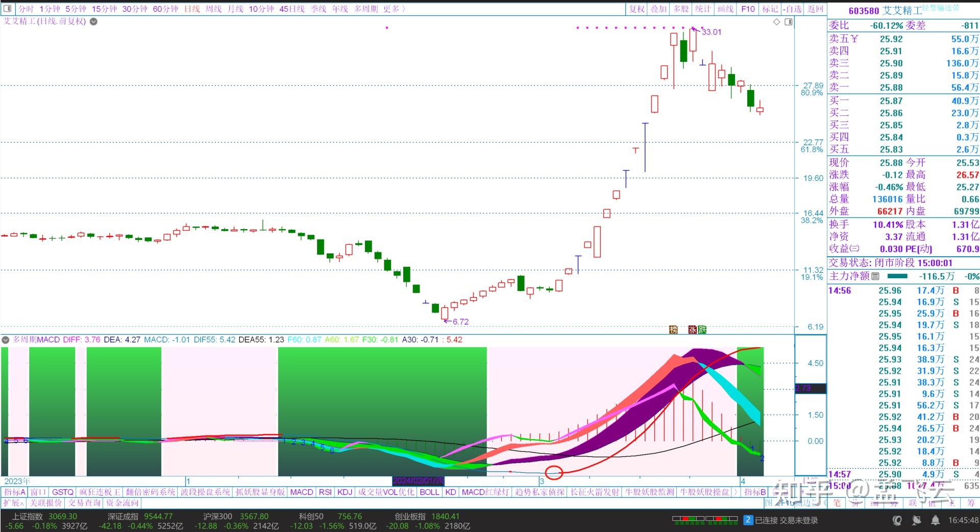The width and height of the screenshot is (980, 532).
Task: Click the 榜 ranking icon above the indicator pane
Action: (x=673, y=330)
